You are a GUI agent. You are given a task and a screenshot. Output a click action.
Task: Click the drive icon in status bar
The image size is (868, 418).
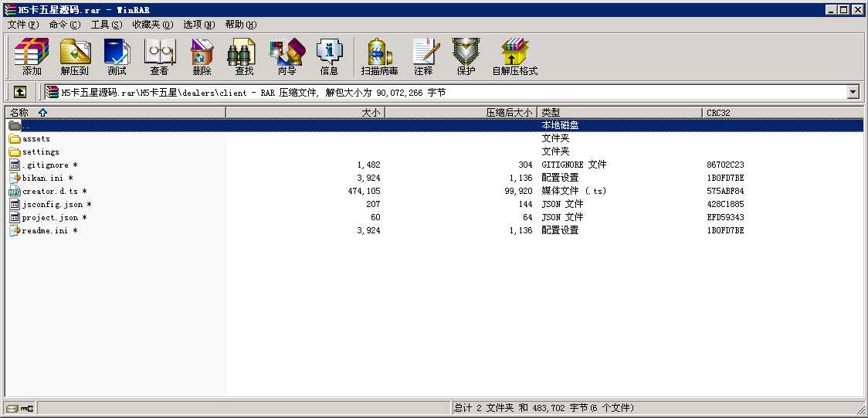[x=12, y=409]
